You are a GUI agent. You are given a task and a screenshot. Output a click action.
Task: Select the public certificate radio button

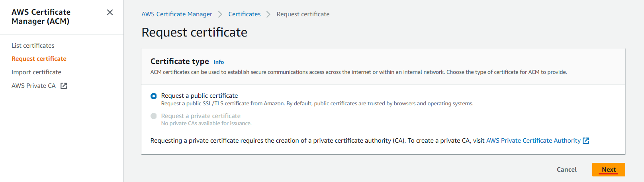[154, 96]
